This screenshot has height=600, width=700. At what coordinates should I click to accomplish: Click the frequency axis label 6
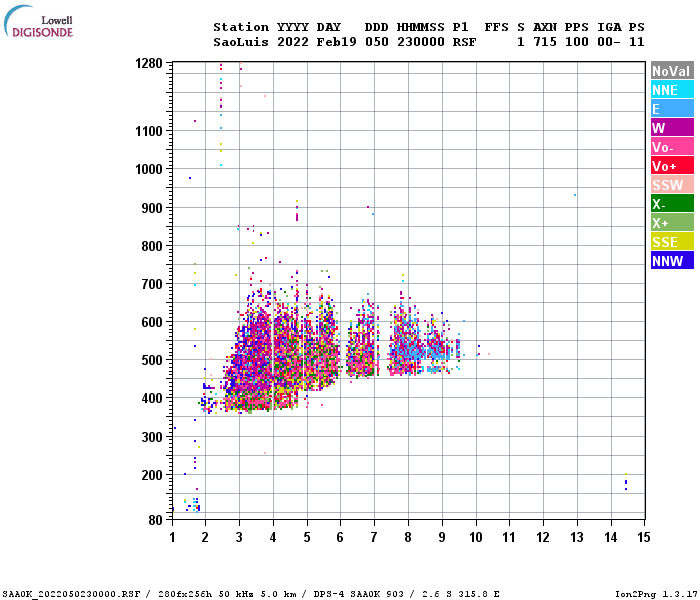click(x=340, y=537)
